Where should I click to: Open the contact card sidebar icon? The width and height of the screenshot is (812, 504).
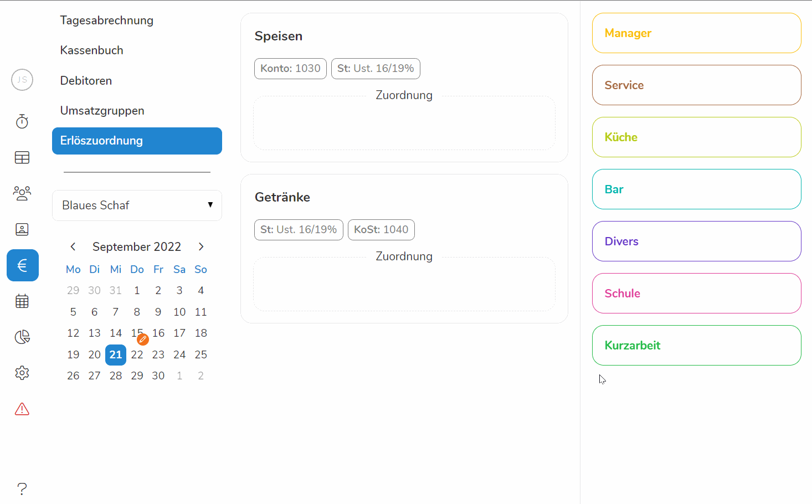[x=22, y=229]
